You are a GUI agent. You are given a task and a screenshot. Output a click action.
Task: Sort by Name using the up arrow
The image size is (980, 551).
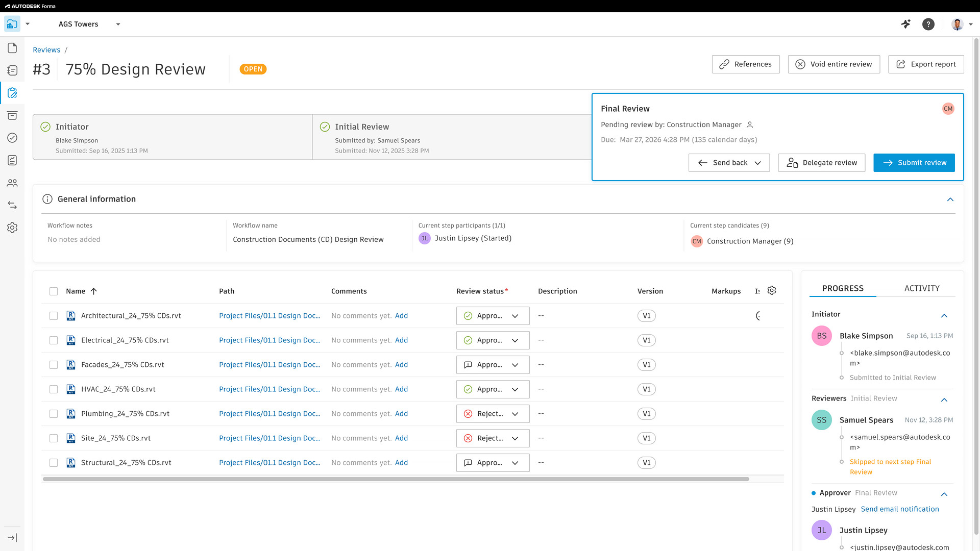point(93,291)
